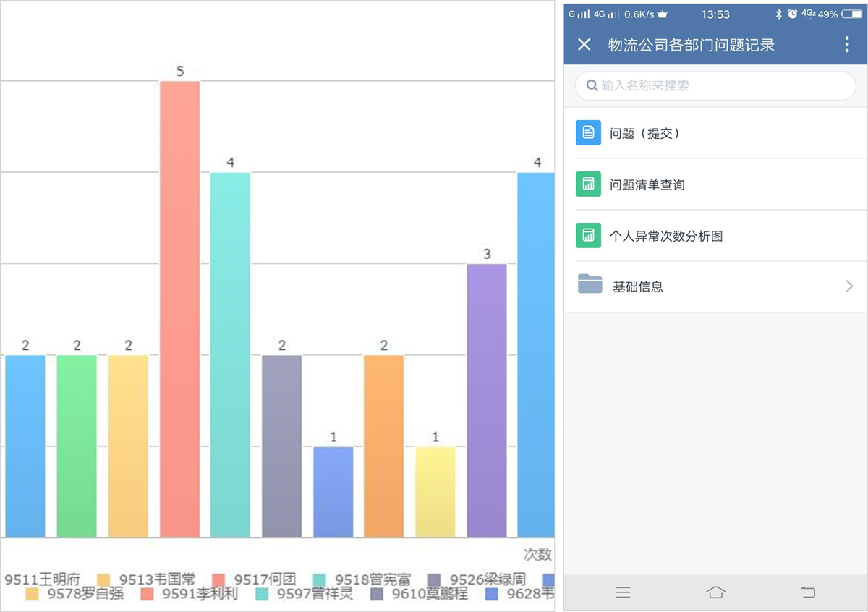Focus the 输入名称来搜索 search field

click(715, 85)
